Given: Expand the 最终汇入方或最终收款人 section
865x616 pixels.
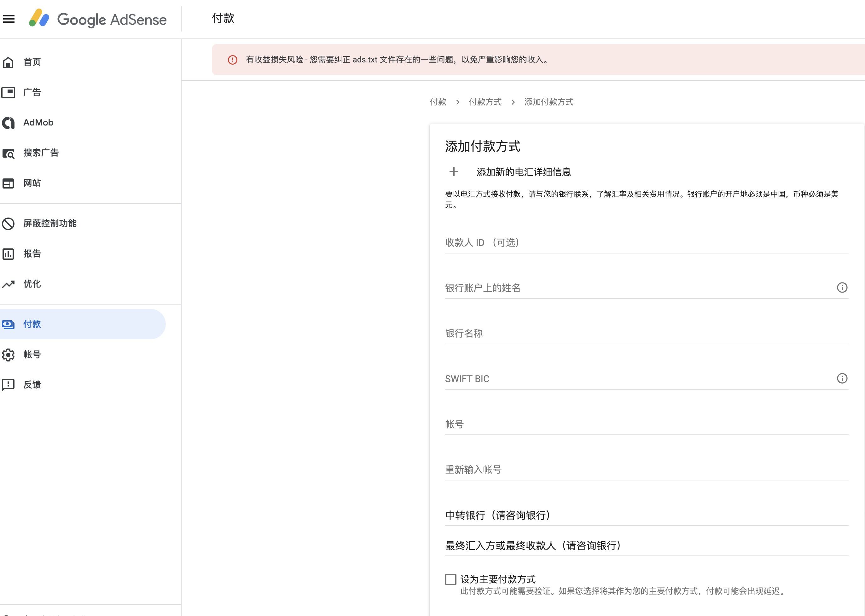Looking at the screenshot, I should [x=647, y=545].
